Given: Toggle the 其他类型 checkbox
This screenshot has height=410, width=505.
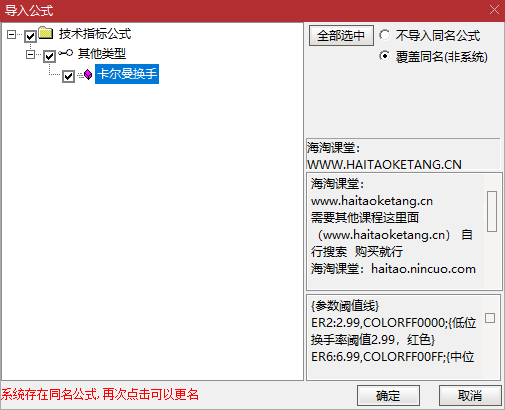Looking at the screenshot, I should 49,56.
